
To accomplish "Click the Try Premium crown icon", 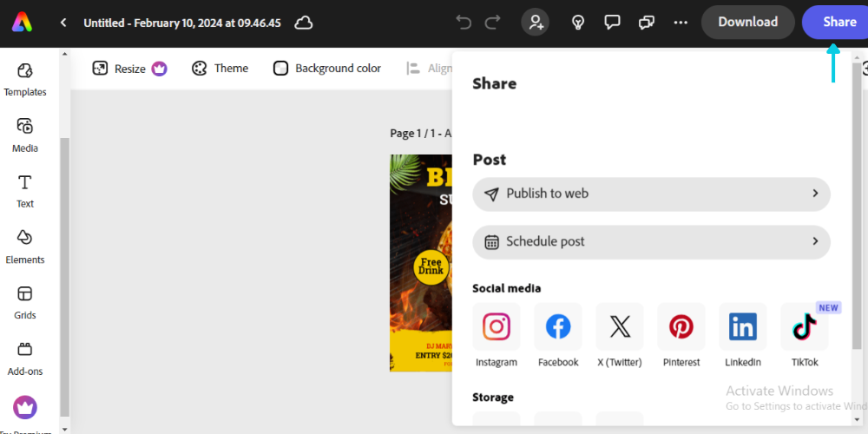I will click(x=25, y=408).
